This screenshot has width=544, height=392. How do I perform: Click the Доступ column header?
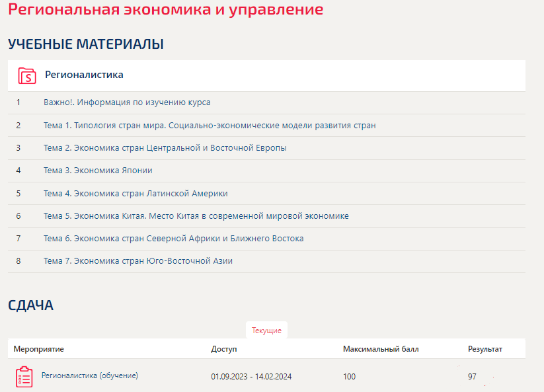pos(224,349)
